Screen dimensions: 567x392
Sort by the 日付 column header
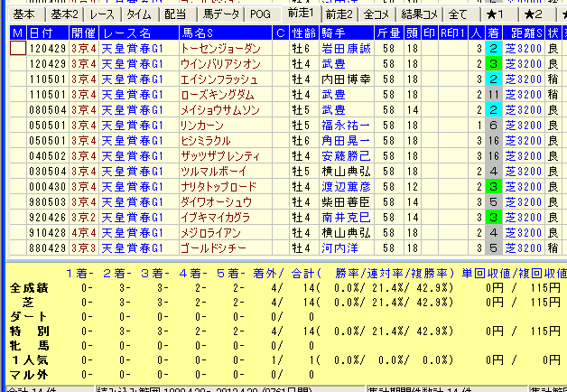[48, 33]
